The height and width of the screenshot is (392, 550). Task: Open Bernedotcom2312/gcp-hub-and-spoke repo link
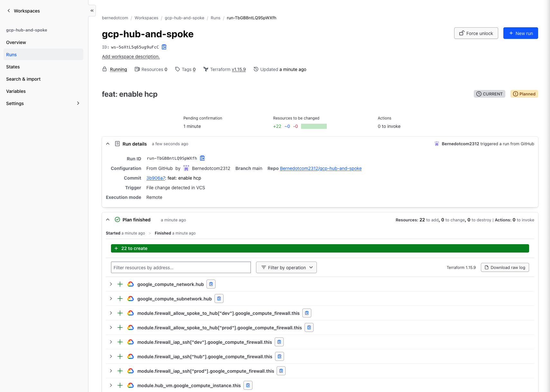pos(321,168)
